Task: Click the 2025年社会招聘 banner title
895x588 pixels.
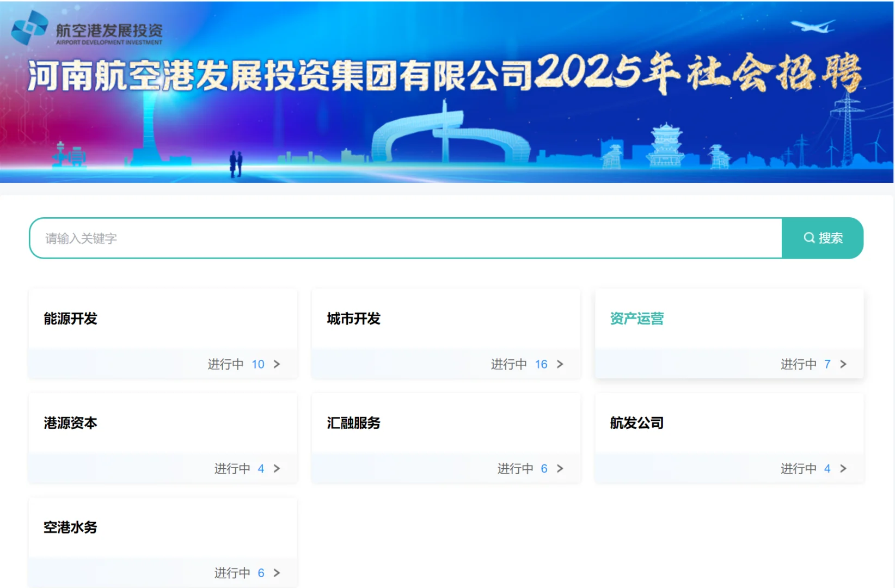Action: point(698,72)
